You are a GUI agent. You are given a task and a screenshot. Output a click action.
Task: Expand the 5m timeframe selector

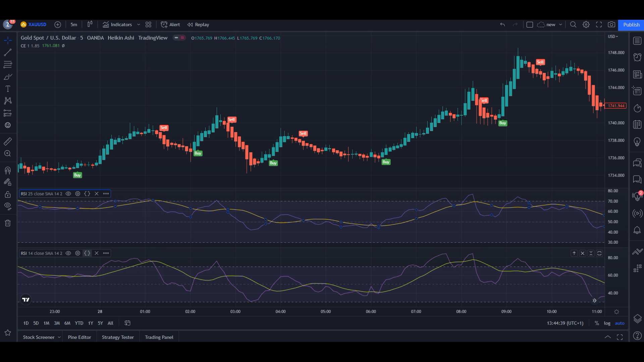point(73,24)
